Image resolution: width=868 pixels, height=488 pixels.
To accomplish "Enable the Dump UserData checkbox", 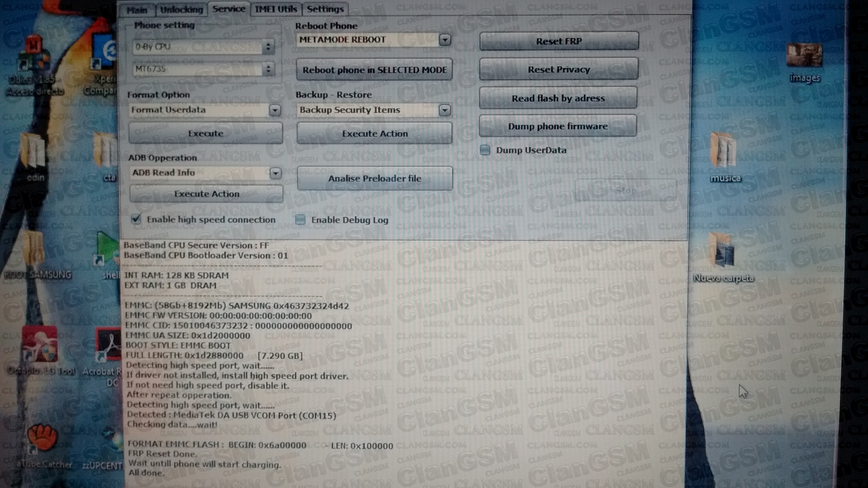I will [x=485, y=150].
